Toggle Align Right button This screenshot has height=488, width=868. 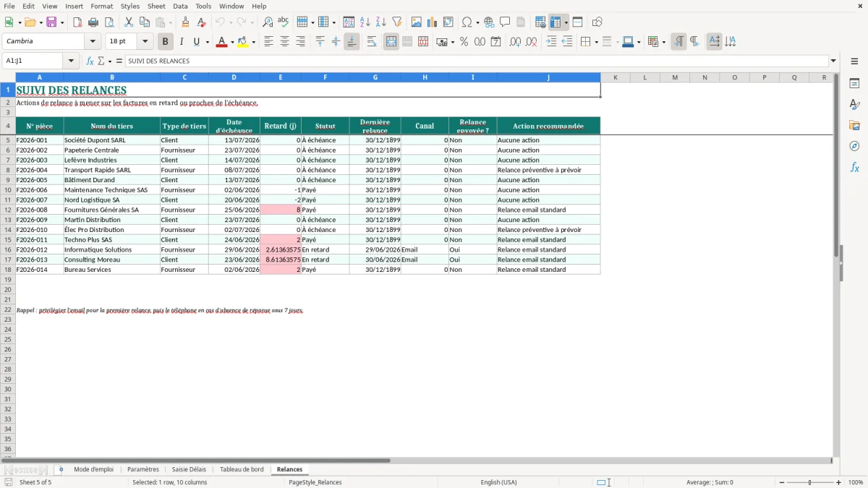pyautogui.click(x=300, y=42)
